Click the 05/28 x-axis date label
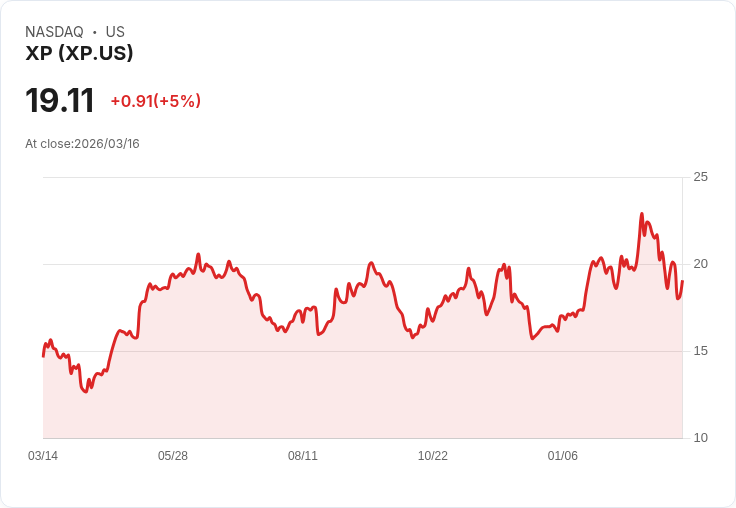Viewport: 736px width, 508px height. [173, 456]
